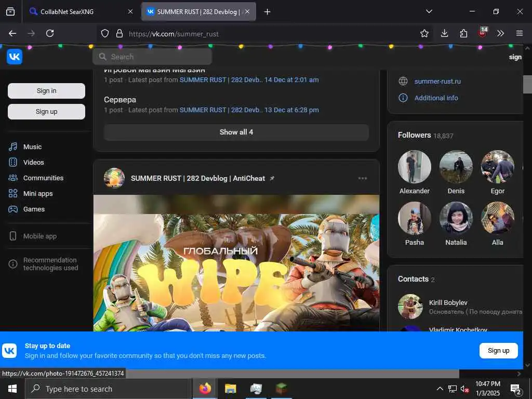Open the Minecraft block taskbar icon

click(x=281, y=389)
